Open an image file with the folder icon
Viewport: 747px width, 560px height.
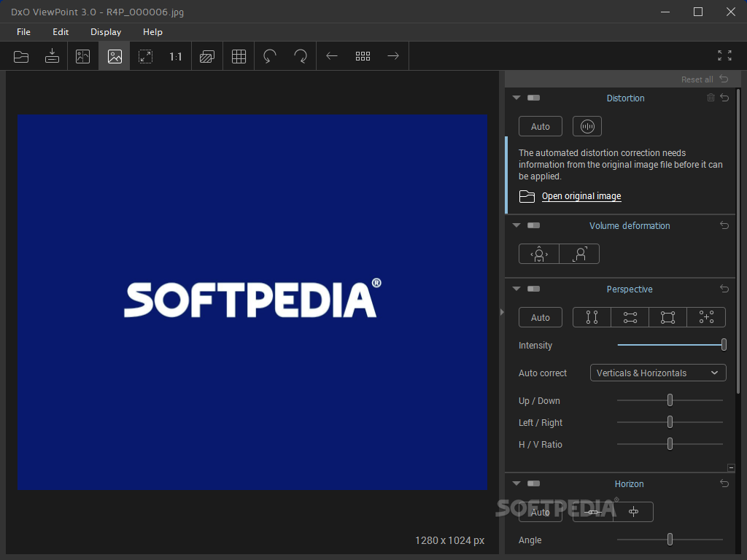21,56
